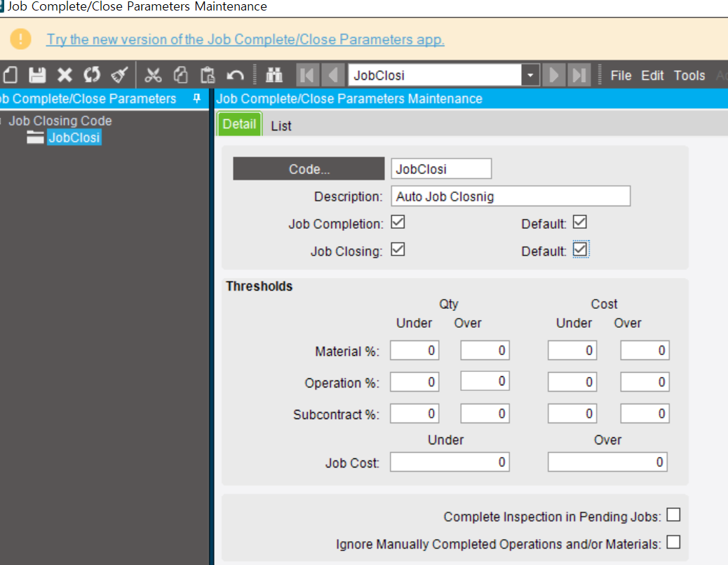This screenshot has width=728, height=565.
Task: Open the Tools menu
Action: pos(689,75)
